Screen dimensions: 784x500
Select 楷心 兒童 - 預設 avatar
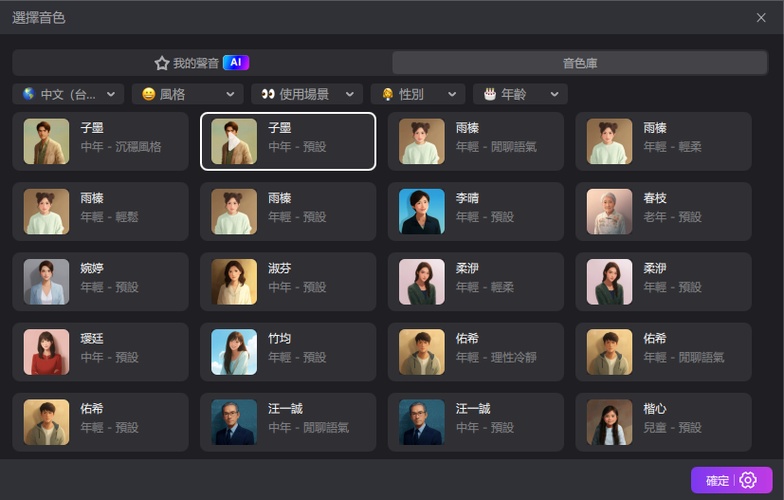[610, 422]
